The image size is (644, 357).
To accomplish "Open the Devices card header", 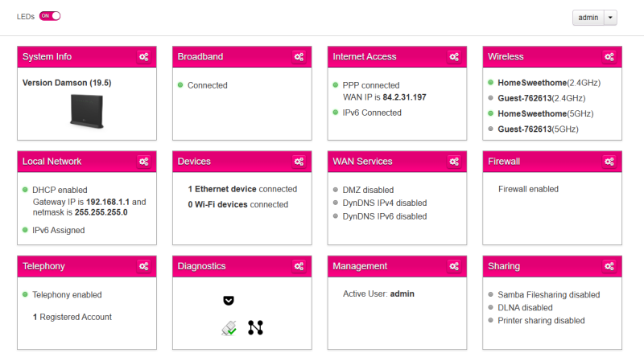I will [x=242, y=162].
